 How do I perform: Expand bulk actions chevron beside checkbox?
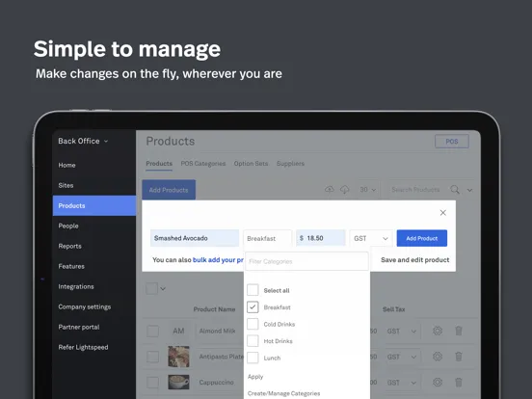tap(163, 289)
